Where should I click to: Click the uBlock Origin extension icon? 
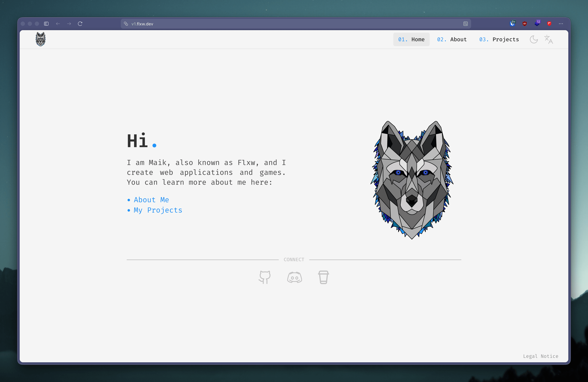click(525, 24)
